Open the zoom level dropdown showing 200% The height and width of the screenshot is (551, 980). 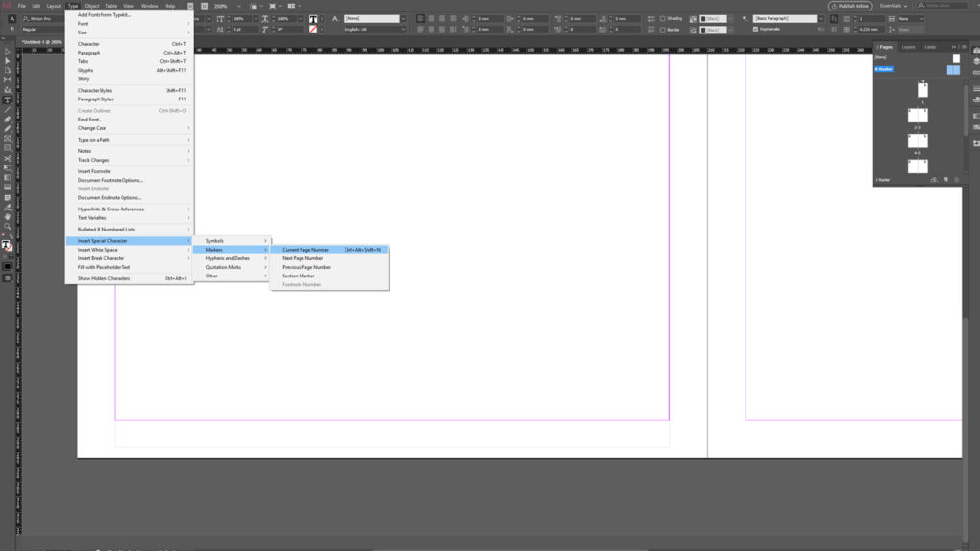click(239, 5)
